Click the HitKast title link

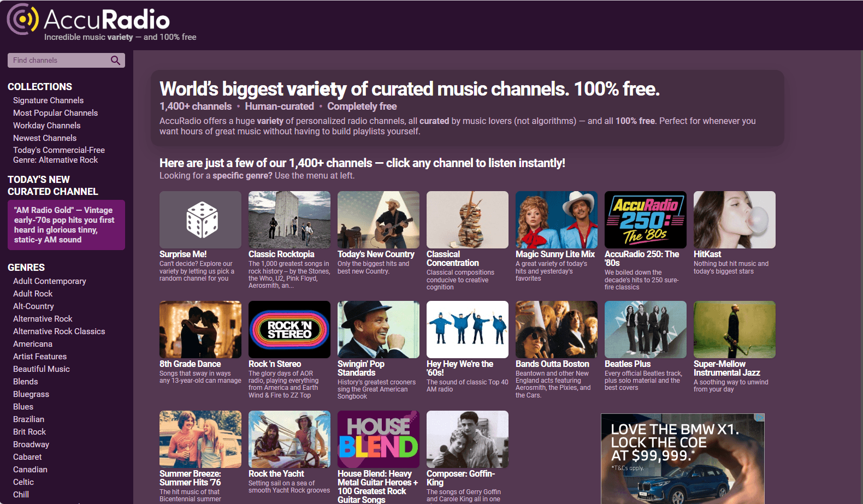click(x=707, y=254)
